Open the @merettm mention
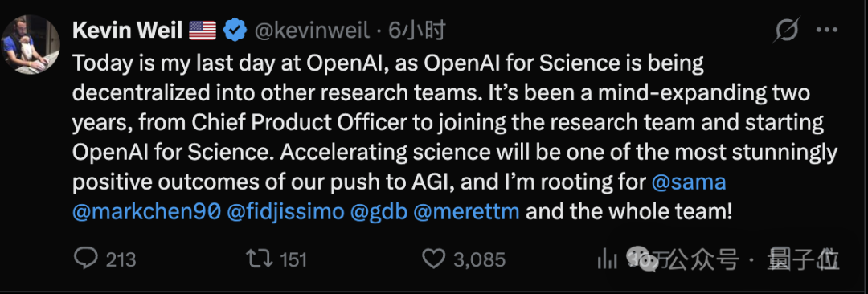Viewport: 868px width, 294px height. click(467, 212)
